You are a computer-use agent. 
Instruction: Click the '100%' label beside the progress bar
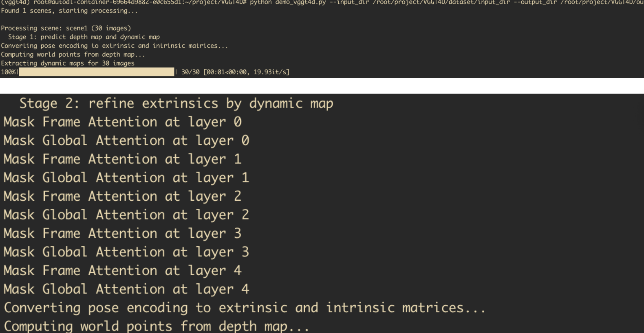click(x=8, y=72)
